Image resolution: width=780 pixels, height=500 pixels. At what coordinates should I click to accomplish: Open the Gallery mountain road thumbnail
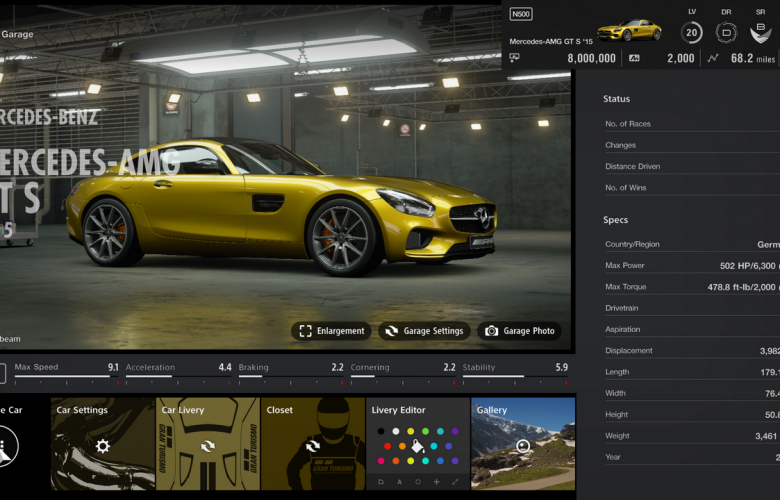pyautogui.click(x=523, y=443)
